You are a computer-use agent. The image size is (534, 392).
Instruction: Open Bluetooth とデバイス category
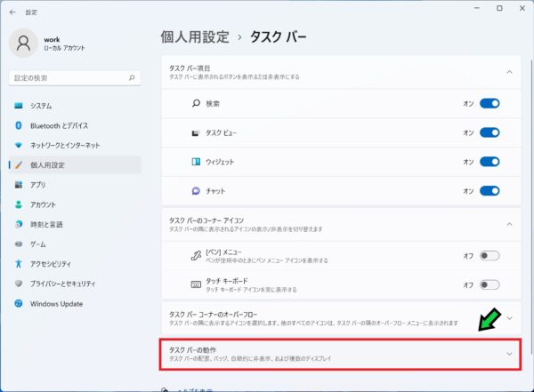pyautogui.click(x=75, y=125)
